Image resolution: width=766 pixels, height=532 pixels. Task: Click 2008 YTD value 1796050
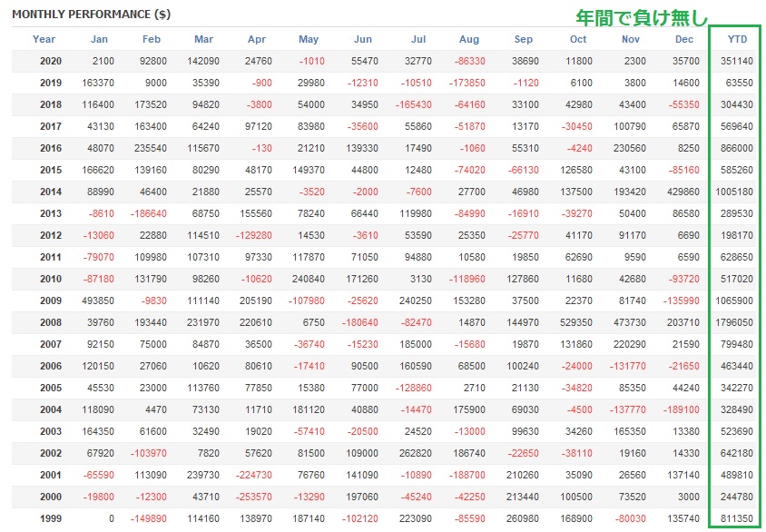(734, 322)
